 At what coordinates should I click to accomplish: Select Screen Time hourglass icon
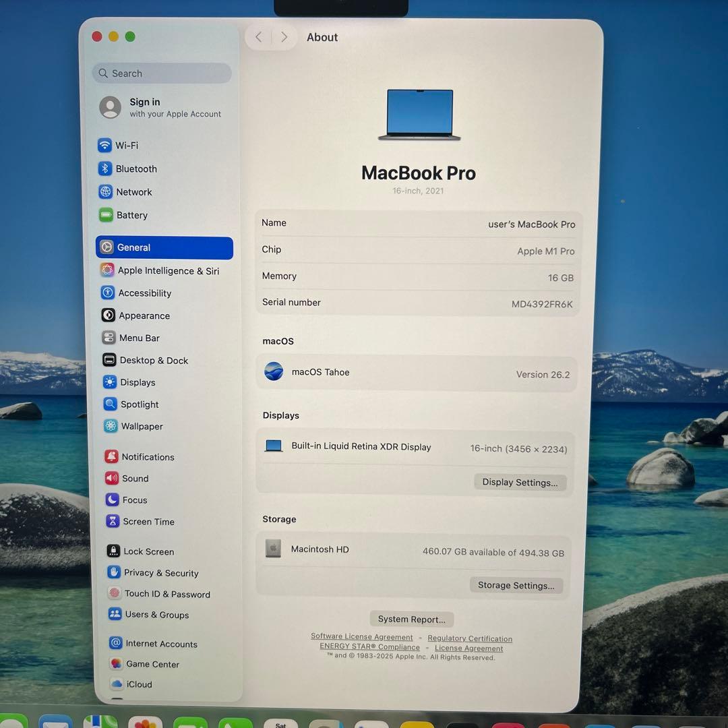coord(113,521)
